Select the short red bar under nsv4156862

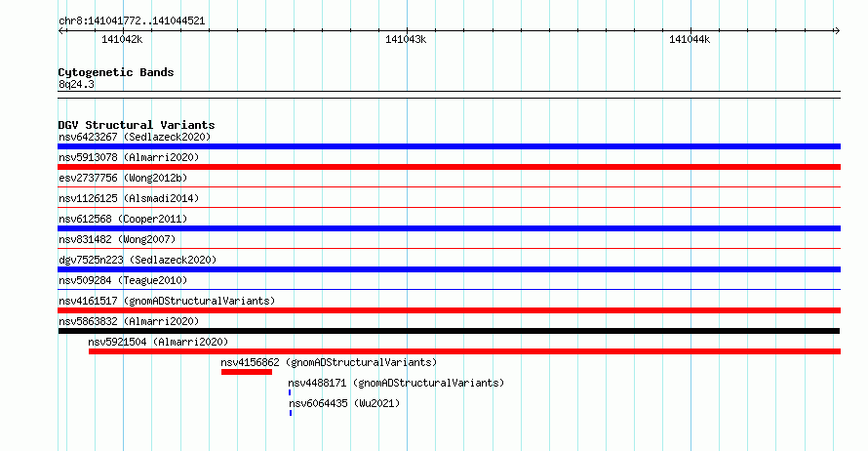tap(247, 372)
